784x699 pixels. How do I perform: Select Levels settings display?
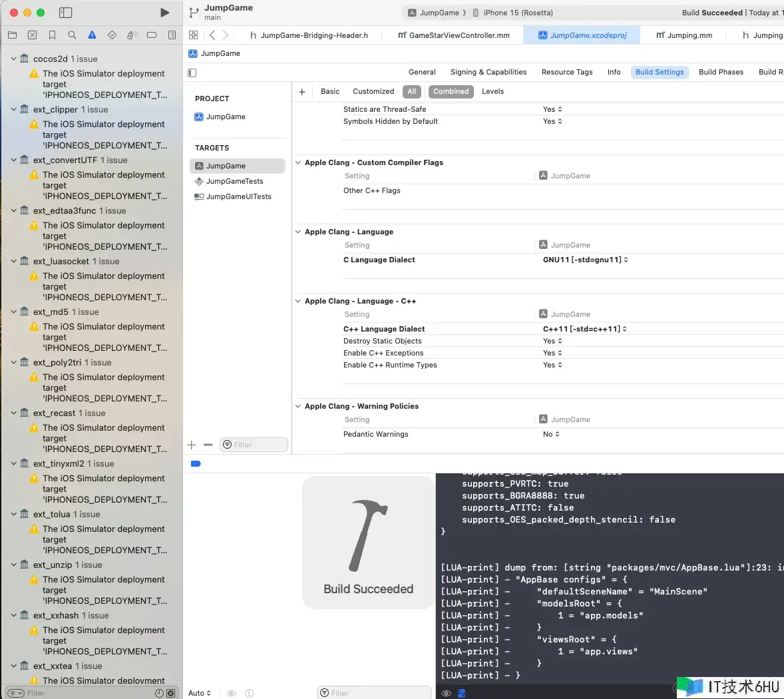point(492,91)
